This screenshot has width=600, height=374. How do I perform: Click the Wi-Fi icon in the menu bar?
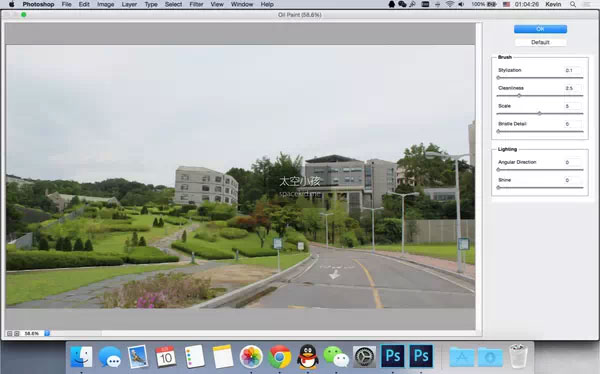tap(450, 4)
